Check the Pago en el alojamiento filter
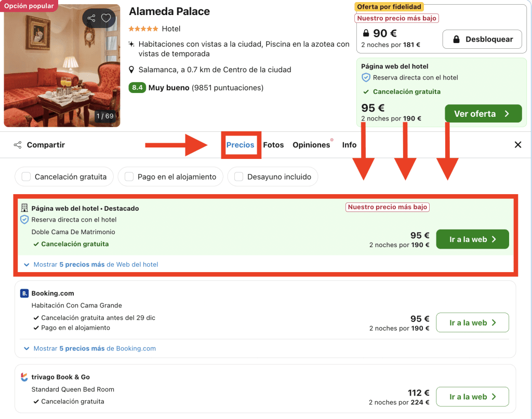 click(x=129, y=177)
